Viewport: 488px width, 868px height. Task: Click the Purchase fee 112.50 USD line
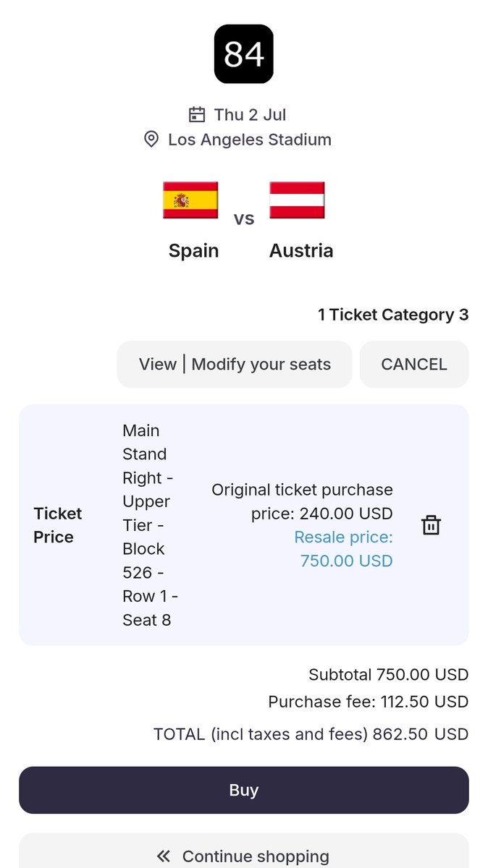click(x=369, y=702)
